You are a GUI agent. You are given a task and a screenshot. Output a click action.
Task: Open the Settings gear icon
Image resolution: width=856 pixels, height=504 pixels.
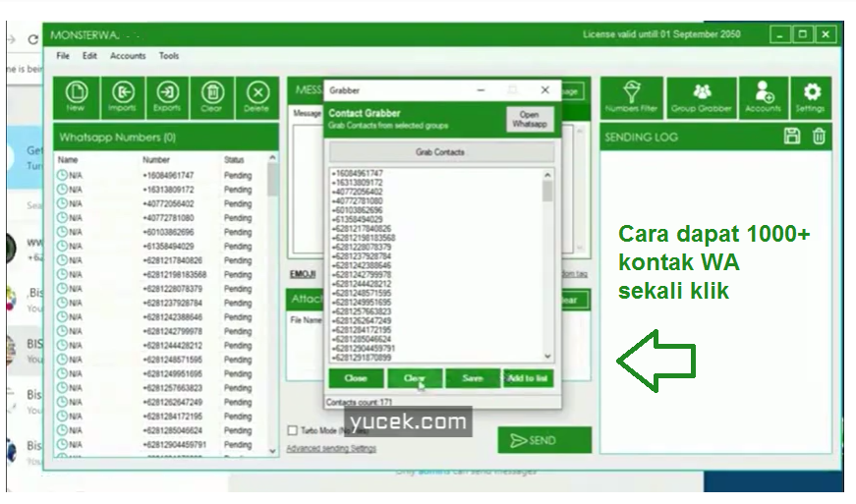811,97
